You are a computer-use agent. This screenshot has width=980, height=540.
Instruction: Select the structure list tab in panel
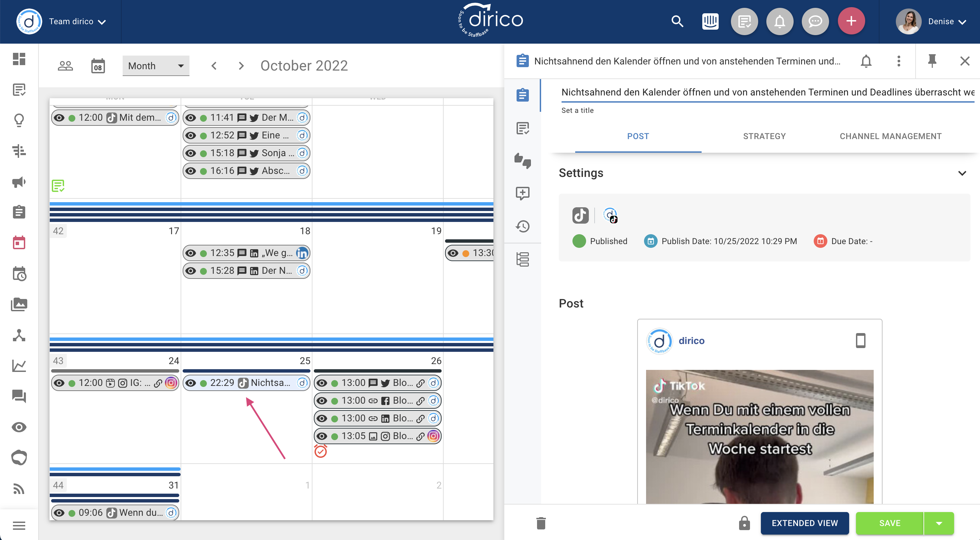click(523, 259)
